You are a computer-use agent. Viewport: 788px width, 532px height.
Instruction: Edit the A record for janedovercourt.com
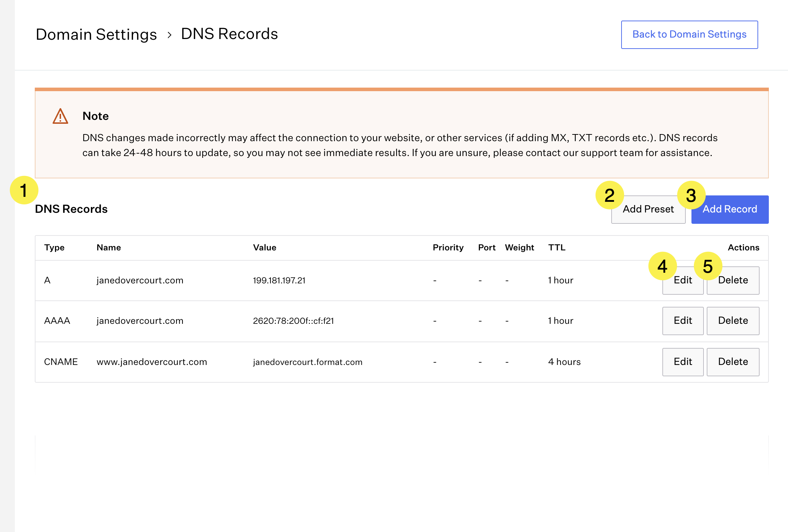coord(683,280)
